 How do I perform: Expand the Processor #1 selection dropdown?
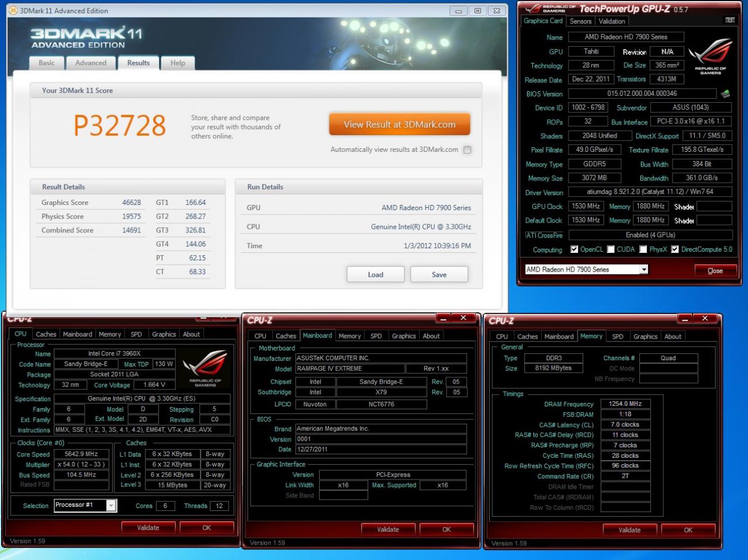[110, 506]
